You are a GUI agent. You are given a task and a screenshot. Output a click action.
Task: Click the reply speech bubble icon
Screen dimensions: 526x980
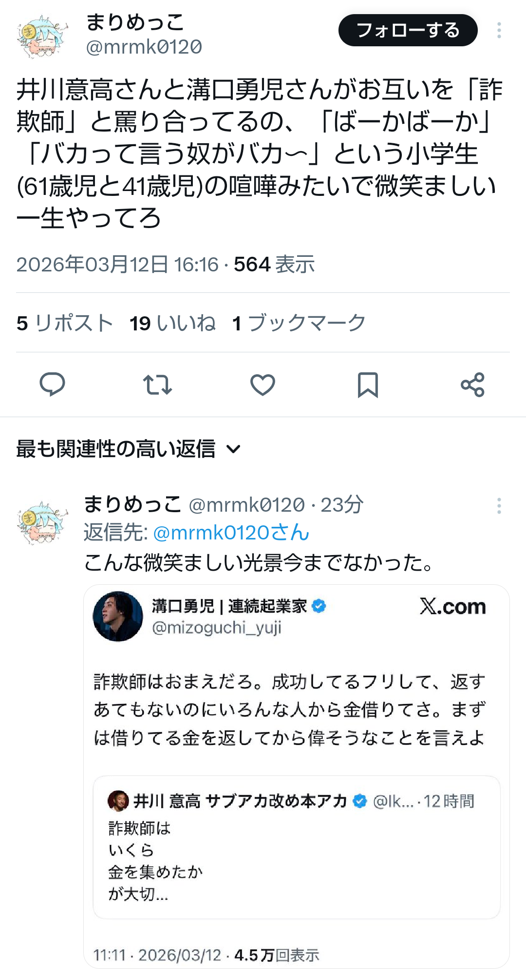pos(52,384)
